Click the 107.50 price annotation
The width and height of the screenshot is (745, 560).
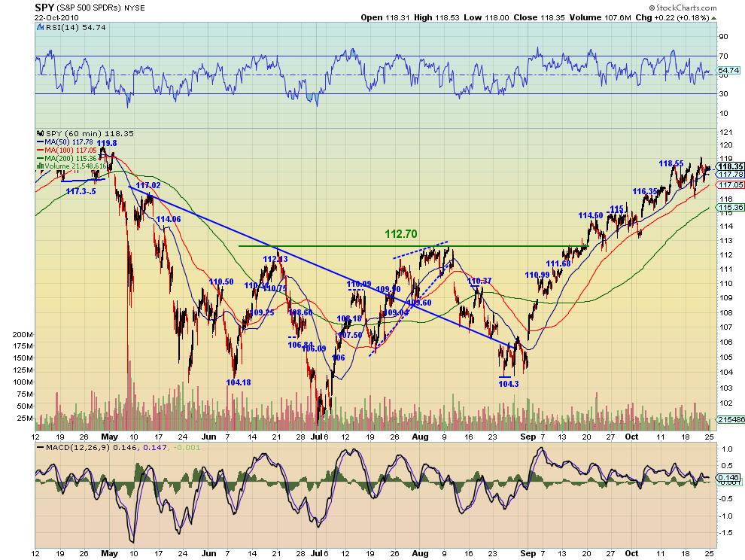pos(350,335)
